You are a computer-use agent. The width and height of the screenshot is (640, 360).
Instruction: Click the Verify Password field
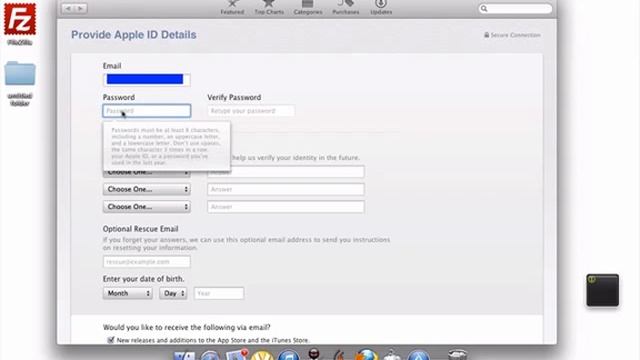click(x=251, y=111)
